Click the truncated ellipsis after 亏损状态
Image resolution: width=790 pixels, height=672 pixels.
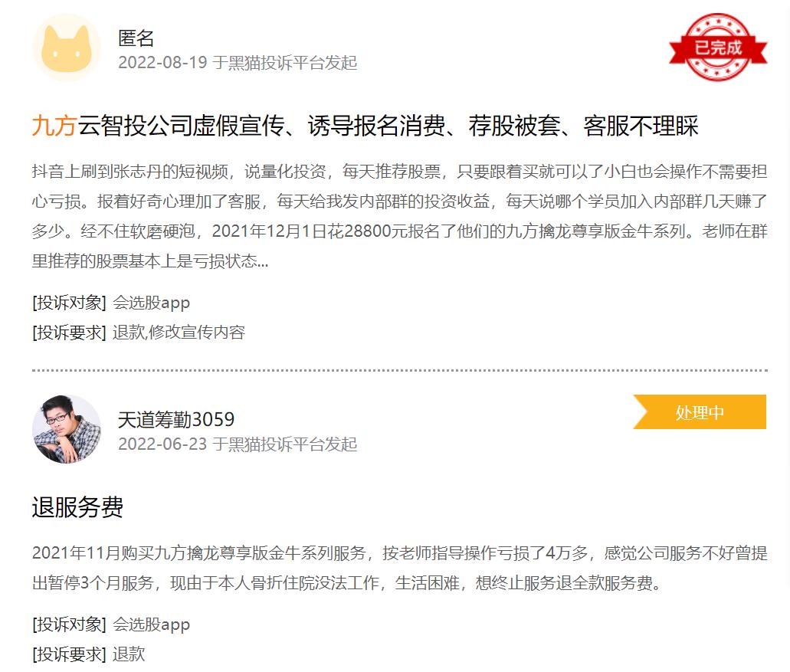tap(263, 261)
